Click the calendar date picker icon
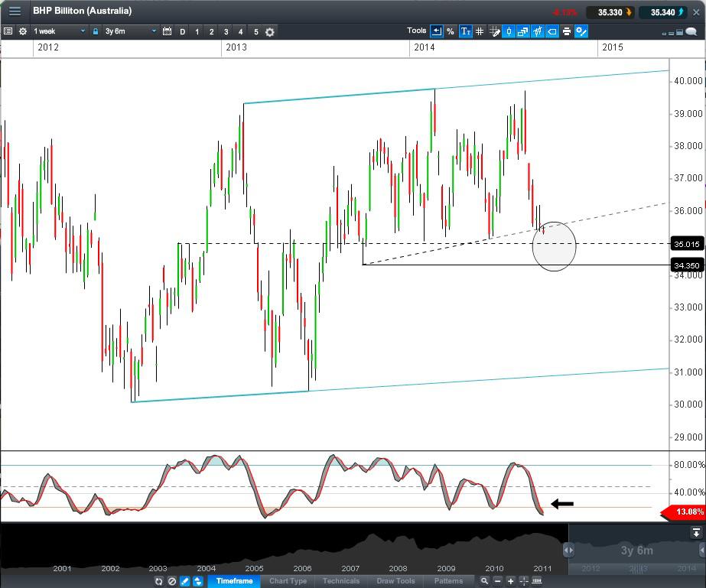The image size is (706, 588). (167, 31)
